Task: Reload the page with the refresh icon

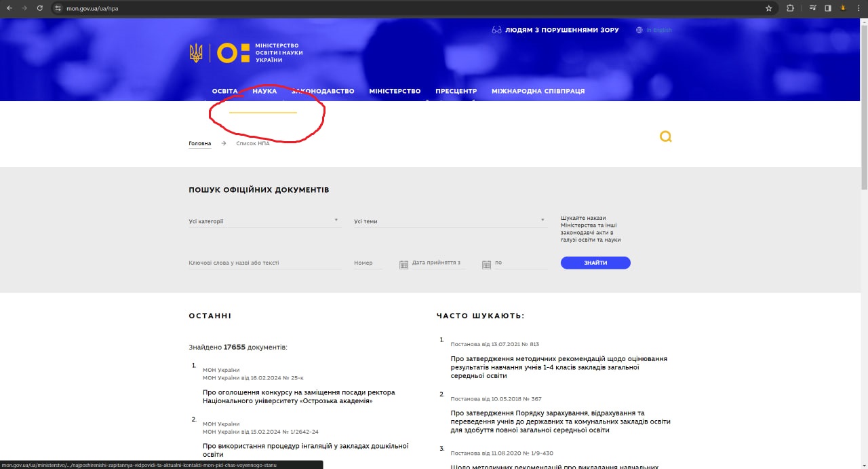Action: [40, 8]
